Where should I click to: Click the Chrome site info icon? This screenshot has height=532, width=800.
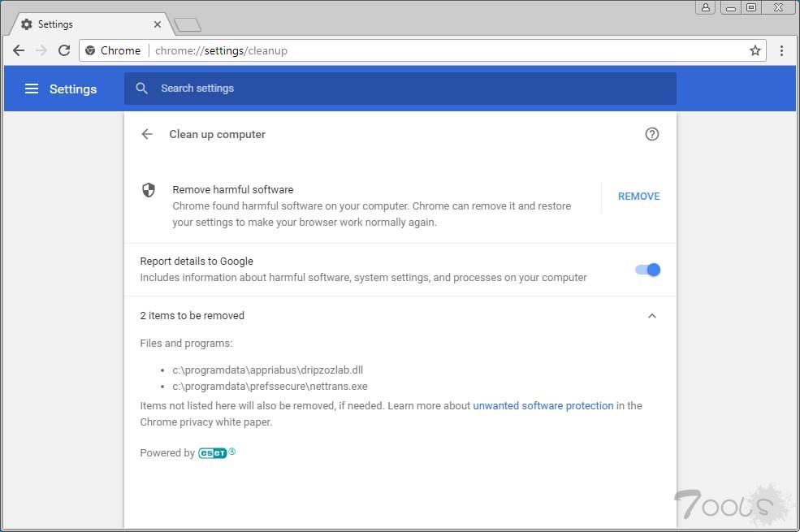(x=90, y=50)
